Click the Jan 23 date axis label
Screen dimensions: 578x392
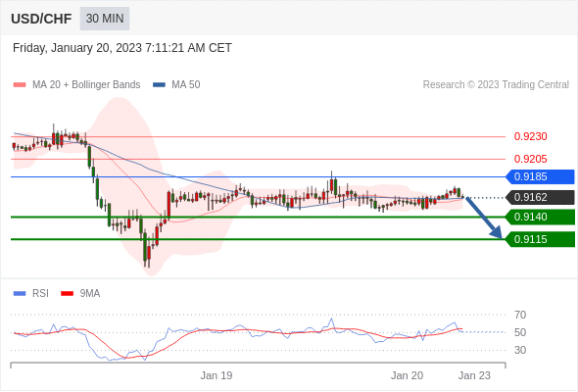click(474, 375)
